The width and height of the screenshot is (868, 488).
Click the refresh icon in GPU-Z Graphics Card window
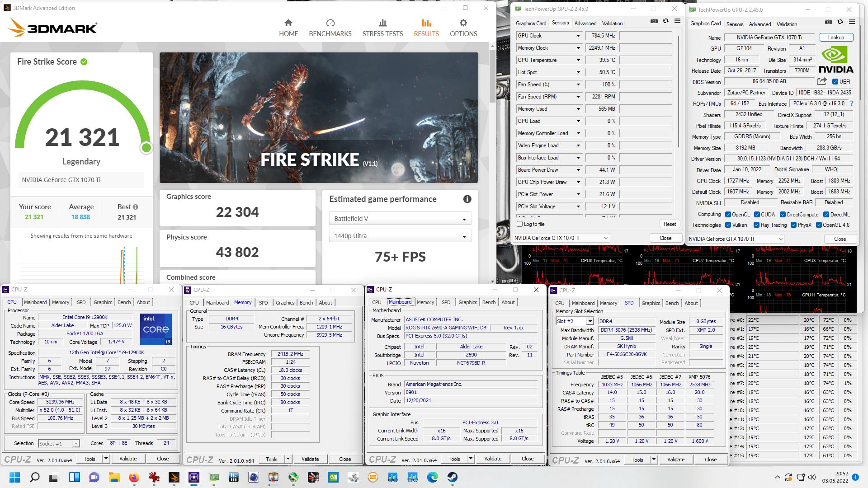840,22
